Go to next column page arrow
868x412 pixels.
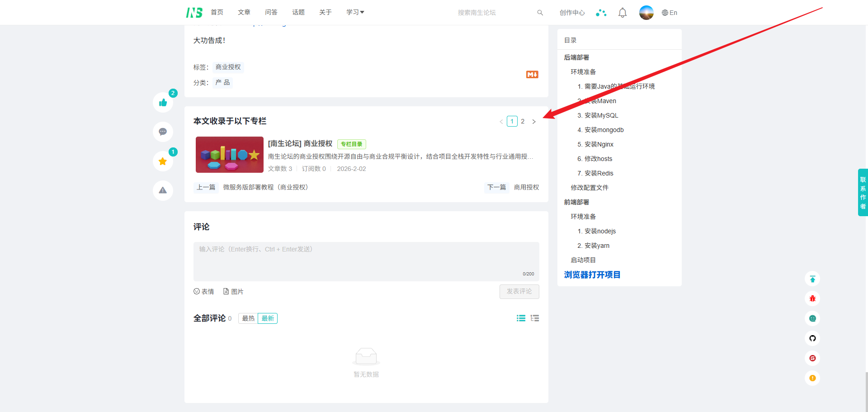click(534, 122)
